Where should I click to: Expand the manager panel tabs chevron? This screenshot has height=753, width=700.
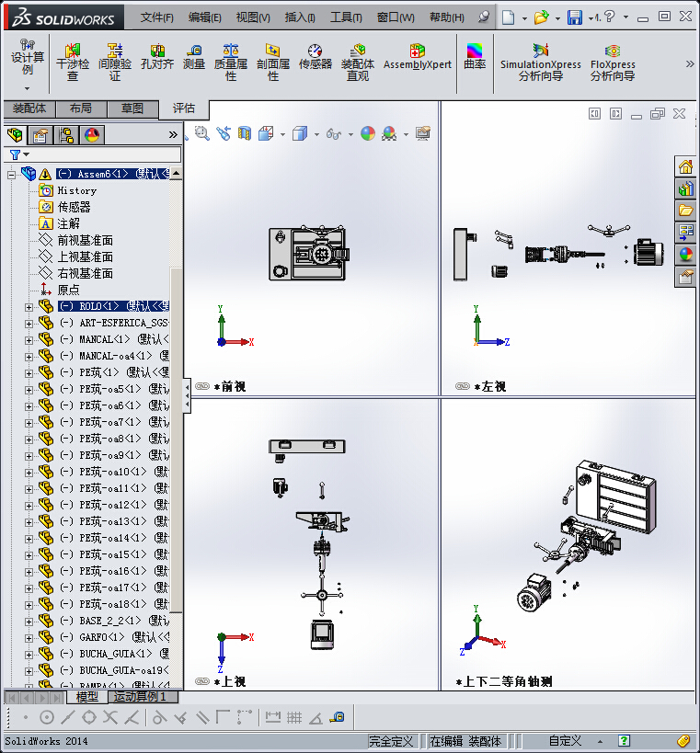(173, 135)
